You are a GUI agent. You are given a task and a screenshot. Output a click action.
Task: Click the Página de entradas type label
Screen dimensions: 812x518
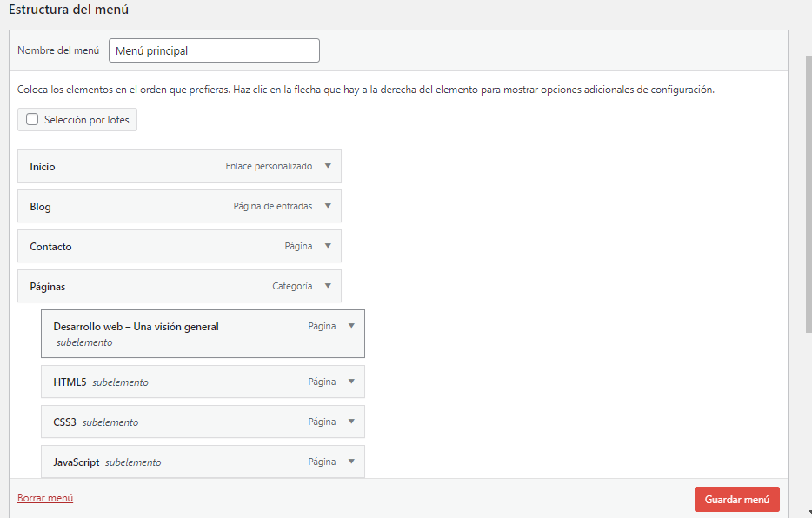tap(273, 206)
